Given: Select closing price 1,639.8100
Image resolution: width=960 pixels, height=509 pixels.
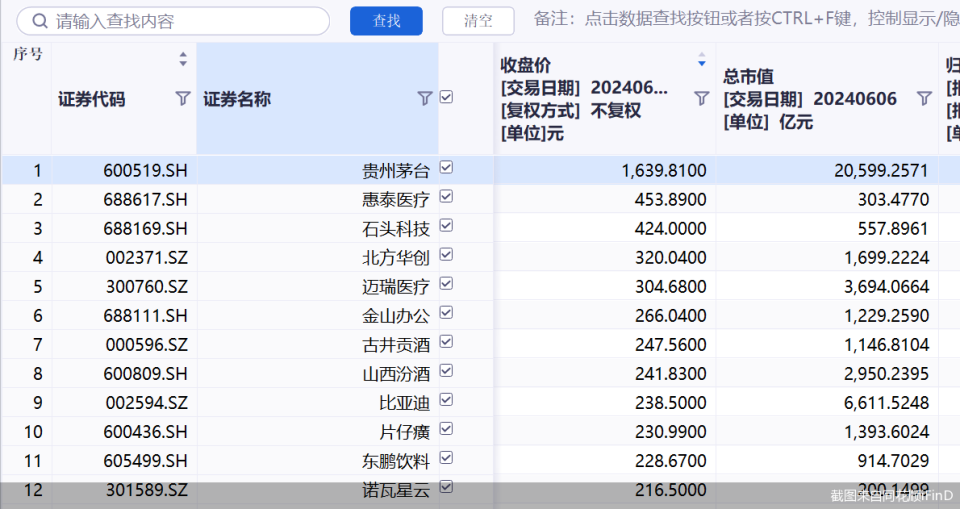Looking at the screenshot, I should click(x=605, y=170).
